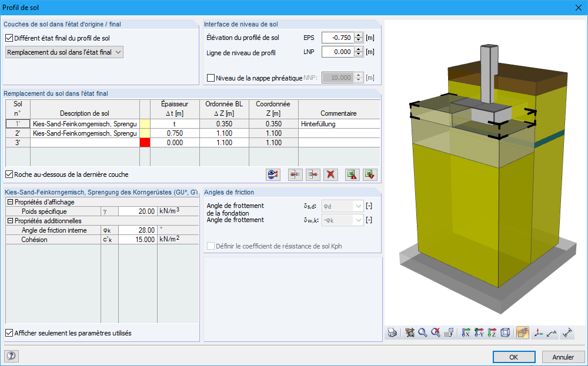588x366 pixels.
Task: Click LNP field showing 0.000
Action: point(338,52)
